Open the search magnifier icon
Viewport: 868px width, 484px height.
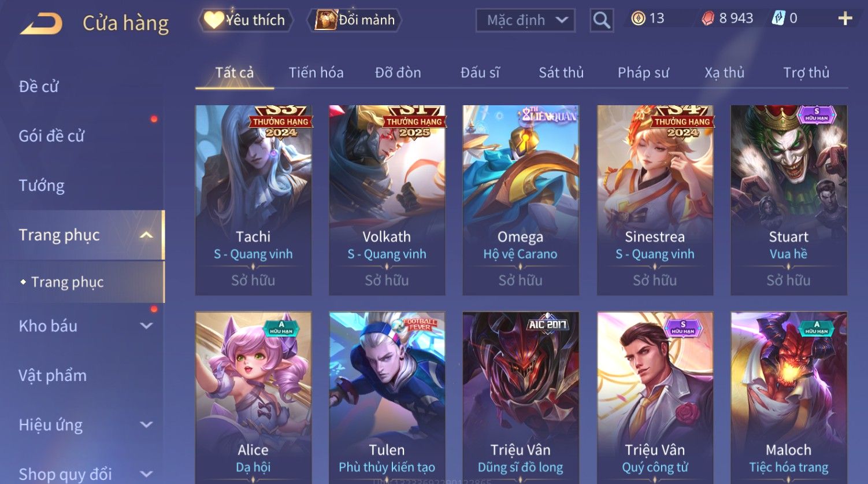pyautogui.click(x=602, y=21)
